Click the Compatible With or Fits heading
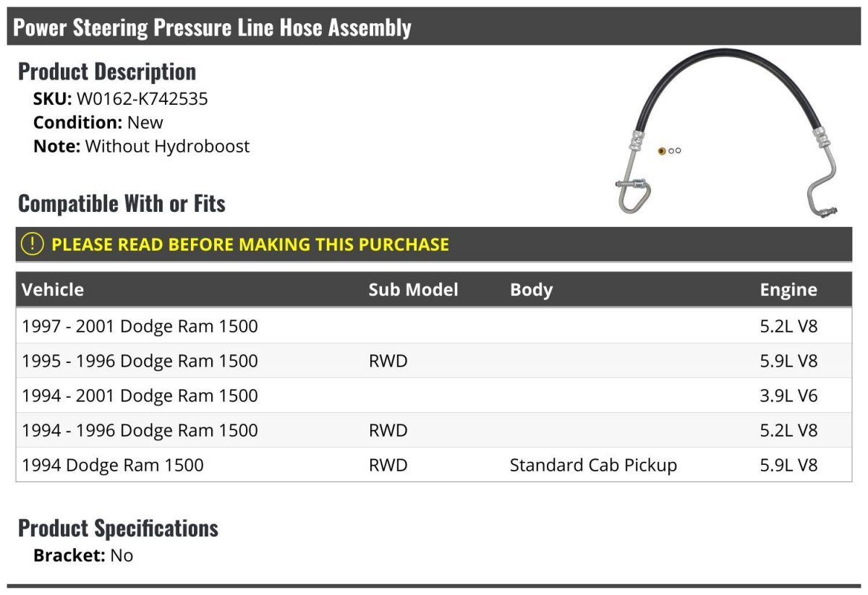Screen dimensions: 868x595 click(x=122, y=204)
